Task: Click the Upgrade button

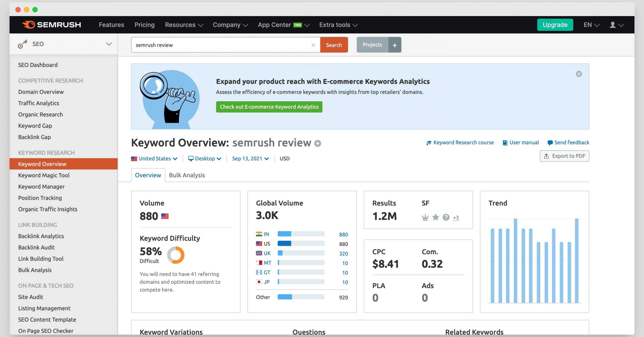Action: [555, 25]
